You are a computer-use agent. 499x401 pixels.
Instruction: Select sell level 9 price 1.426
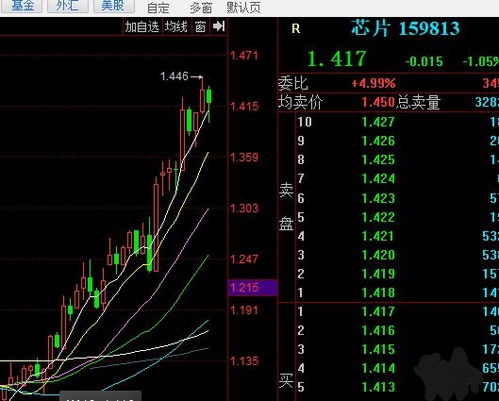378,141
